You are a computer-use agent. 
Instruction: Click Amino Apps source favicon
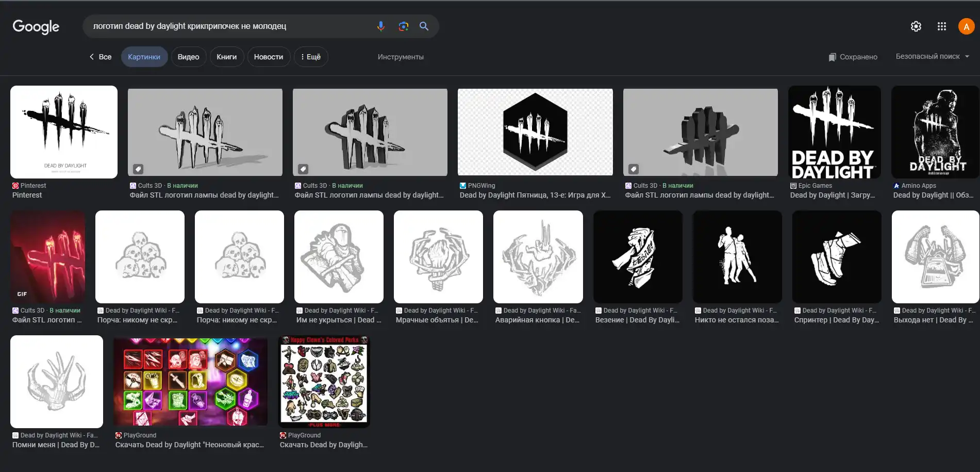pos(896,186)
